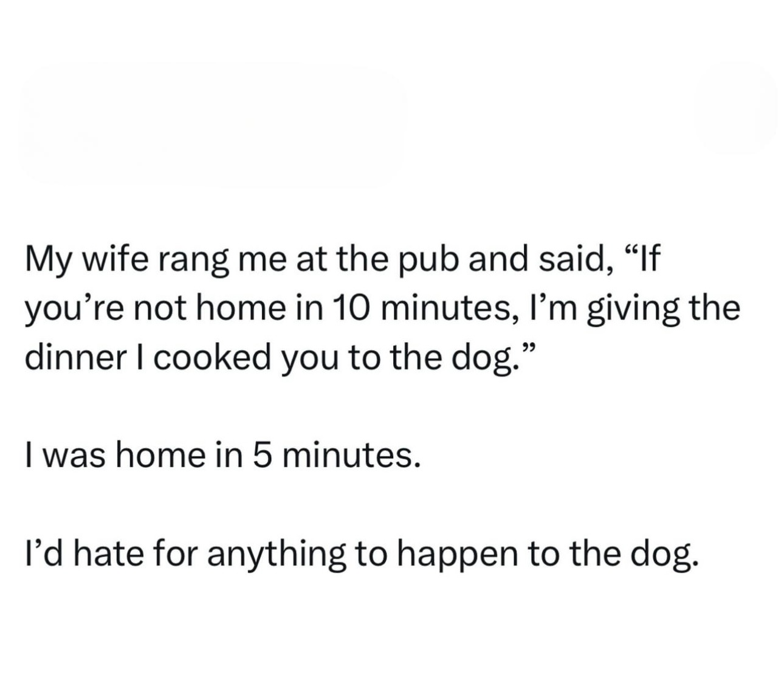Screen dimensions: 784x692
Task: Click the word "pub" in the post
Action: (421, 262)
